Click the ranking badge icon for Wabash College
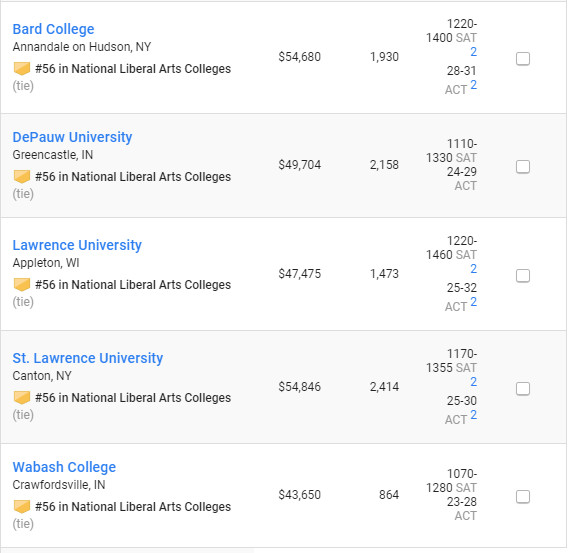The height and width of the screenshot is (553, 569). pyautogui.click(x=22, y=506)
